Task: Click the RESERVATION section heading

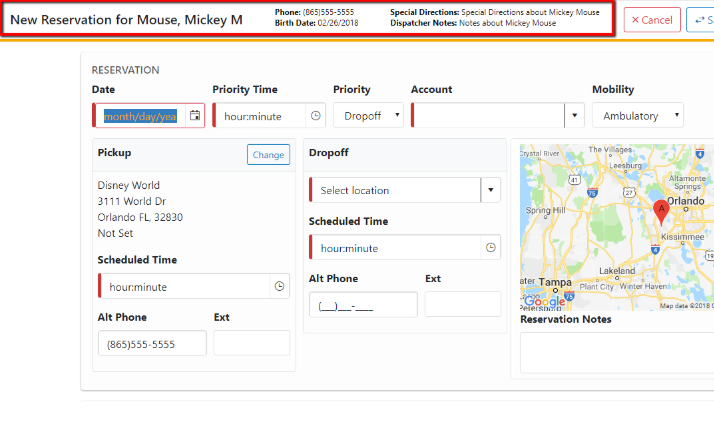Action: (125, 70)
